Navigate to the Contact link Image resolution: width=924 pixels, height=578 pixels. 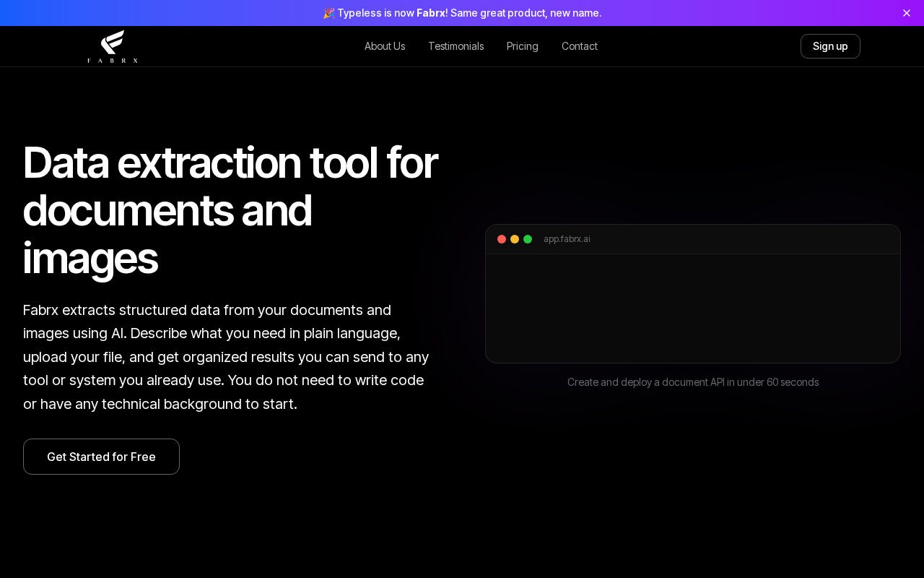tap(580, 46)
